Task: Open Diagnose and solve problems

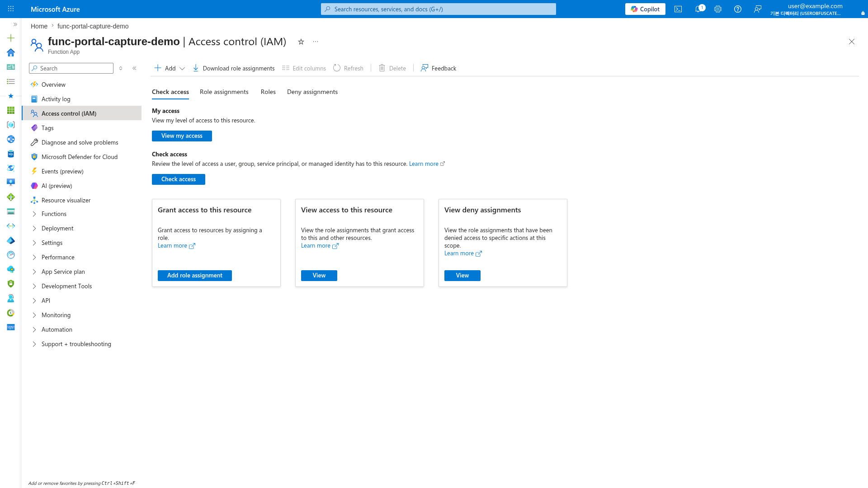Action: pos(82,142)
